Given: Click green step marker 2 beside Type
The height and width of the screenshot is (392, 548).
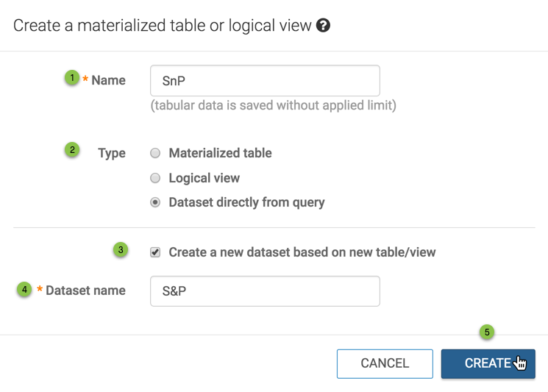Looking at the screenshot, I should point(72,150).
